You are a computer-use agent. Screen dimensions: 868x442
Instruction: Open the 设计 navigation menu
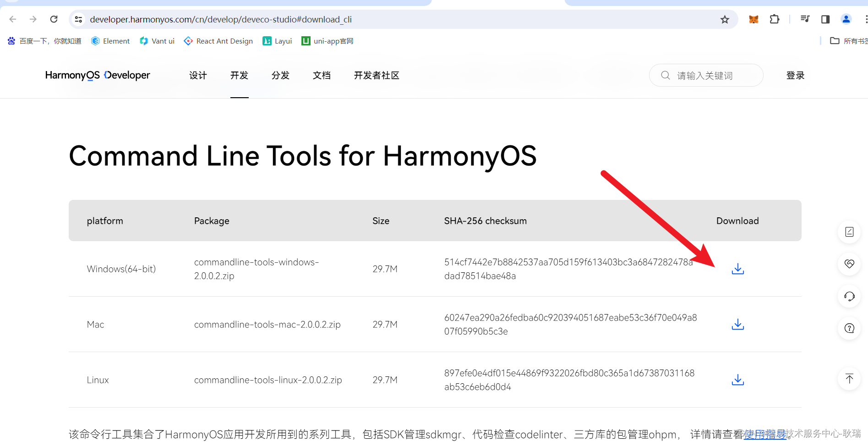pyautogui.click(x=198, y=75)
